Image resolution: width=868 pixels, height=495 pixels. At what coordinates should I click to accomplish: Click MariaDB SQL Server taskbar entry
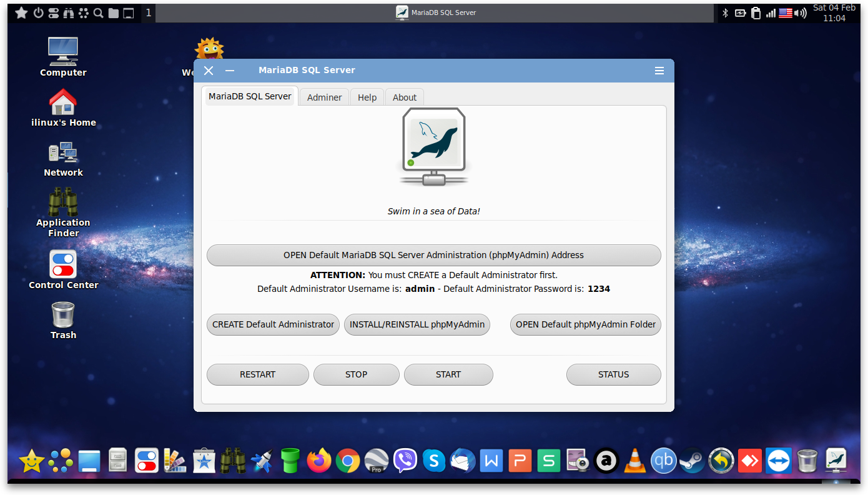point(436,12)
